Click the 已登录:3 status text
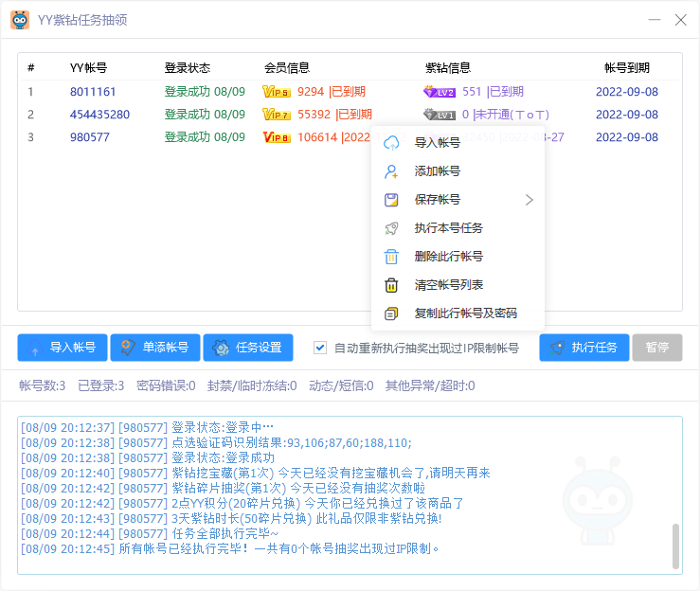The width and height of the screenshot is (700, 591). click(101, 385)
